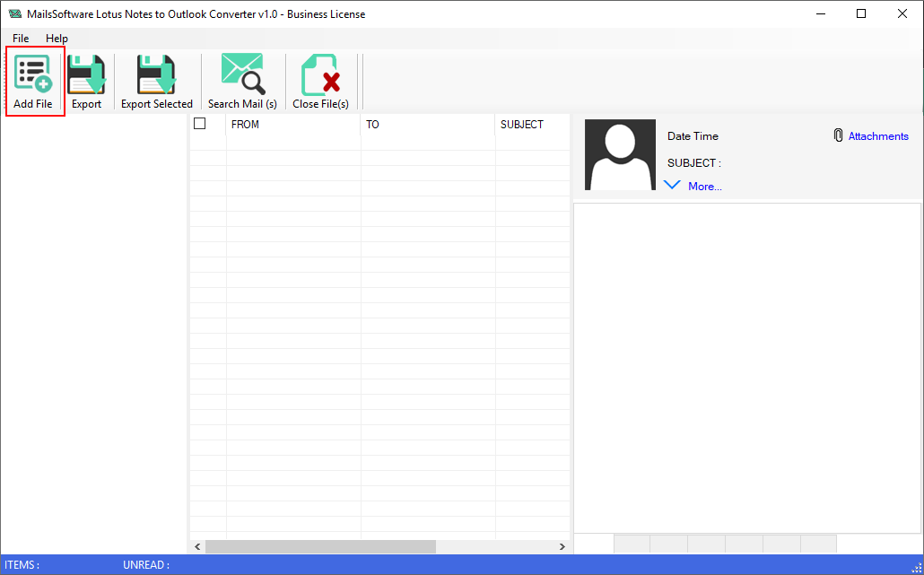The image size is (924, 575).
Task: Click the blue chevron beside More...
Action: [672, 185]
